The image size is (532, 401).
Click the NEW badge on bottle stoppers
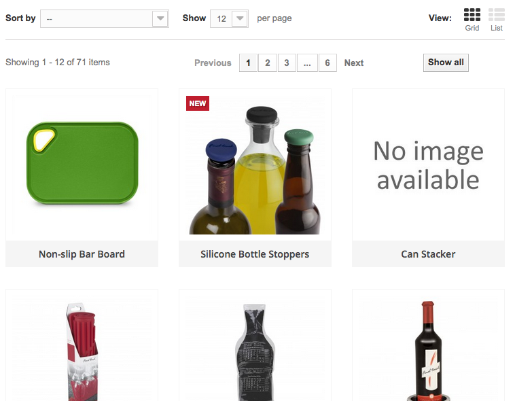tap(198, 103)
